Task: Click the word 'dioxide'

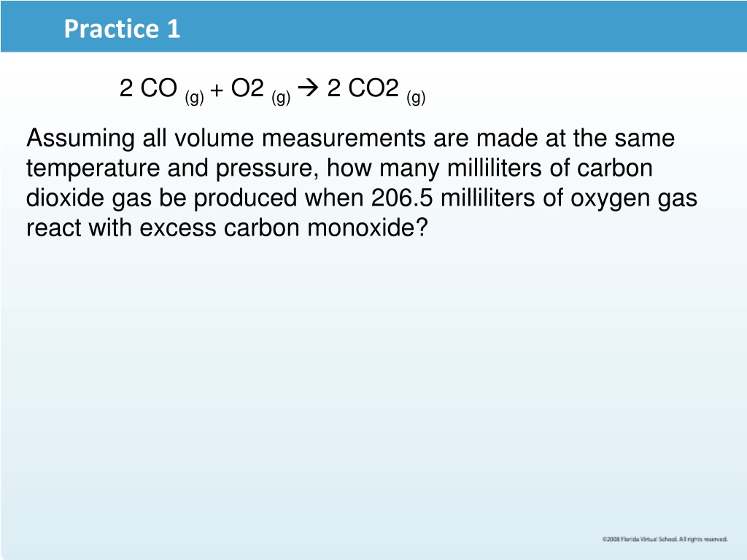Action: pos(65,198)
